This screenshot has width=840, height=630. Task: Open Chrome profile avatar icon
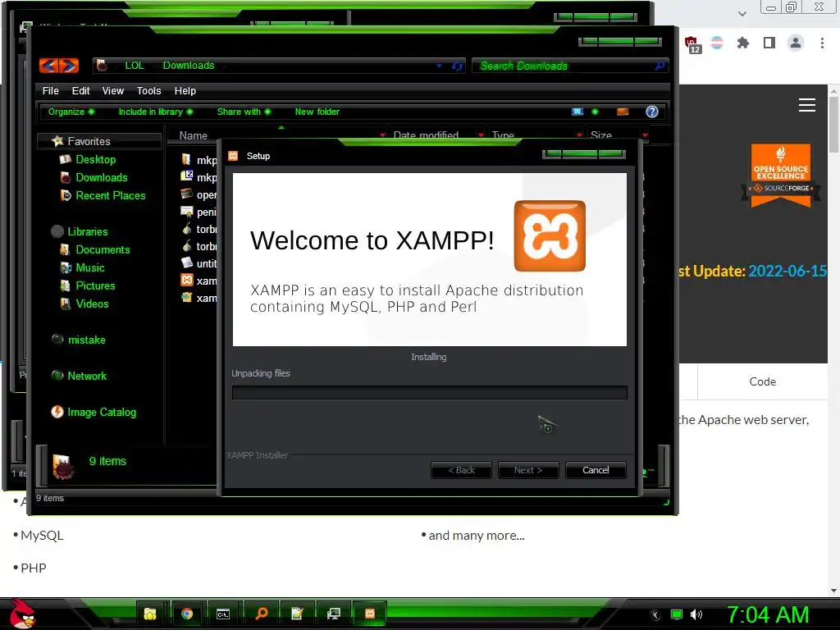[x=796, y=43]
